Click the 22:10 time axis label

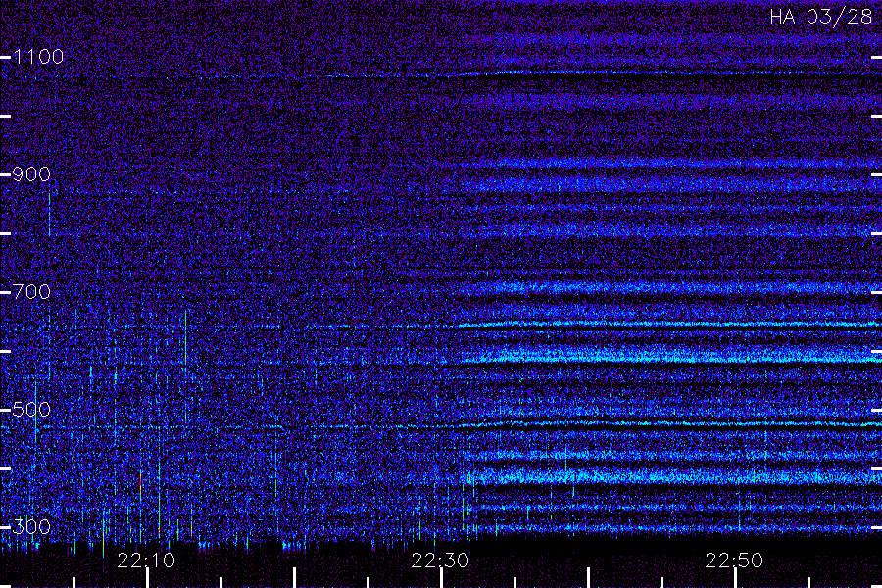(x=146, y=561)
